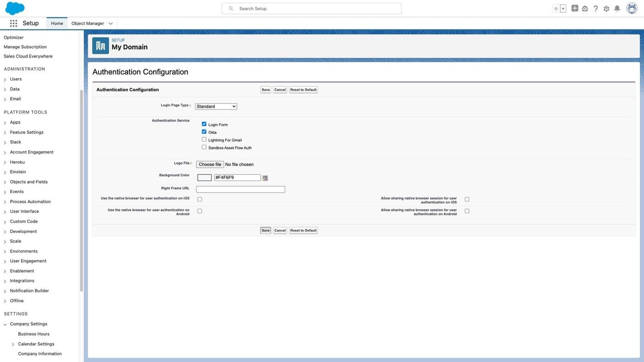This screenshot has width=644, height=362.
Task: Click the Right Frame URL field
Action: [x=241, y=189]
